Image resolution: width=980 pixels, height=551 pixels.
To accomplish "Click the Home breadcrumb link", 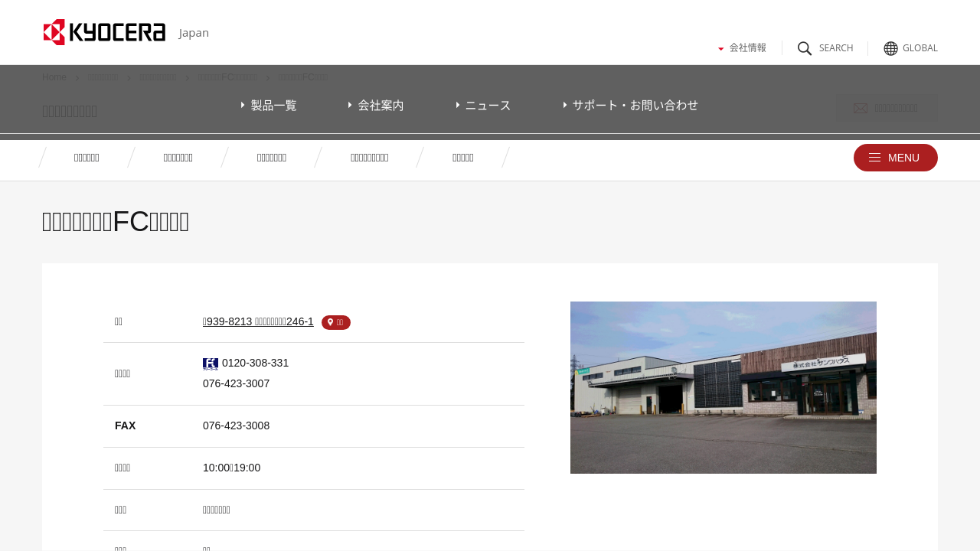I will (x=54, y=77).
